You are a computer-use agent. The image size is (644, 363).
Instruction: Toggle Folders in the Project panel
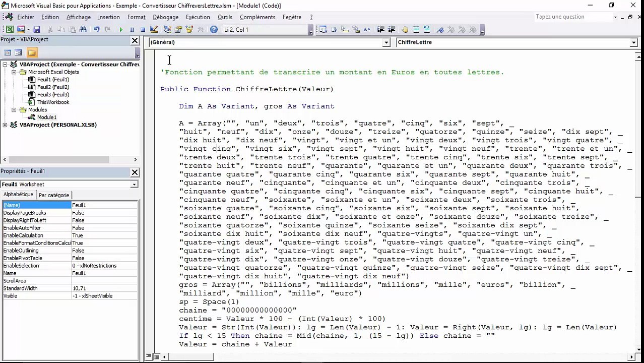pyautogui.click(x=32, y=52)
